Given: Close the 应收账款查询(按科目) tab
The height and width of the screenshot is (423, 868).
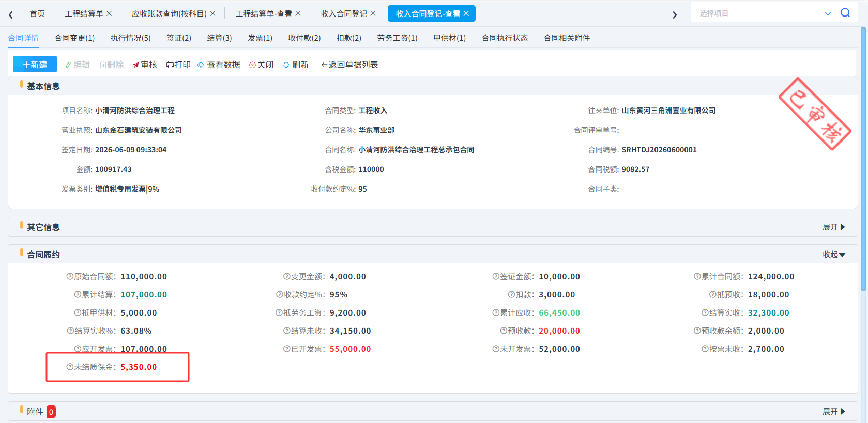Looking at the screenshot, I should (212, 14).
